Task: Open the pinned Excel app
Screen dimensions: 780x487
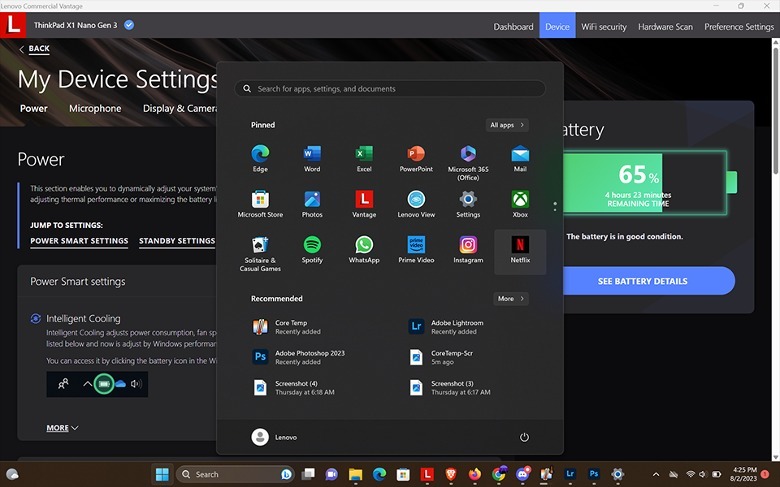Action: coord(364,158)
